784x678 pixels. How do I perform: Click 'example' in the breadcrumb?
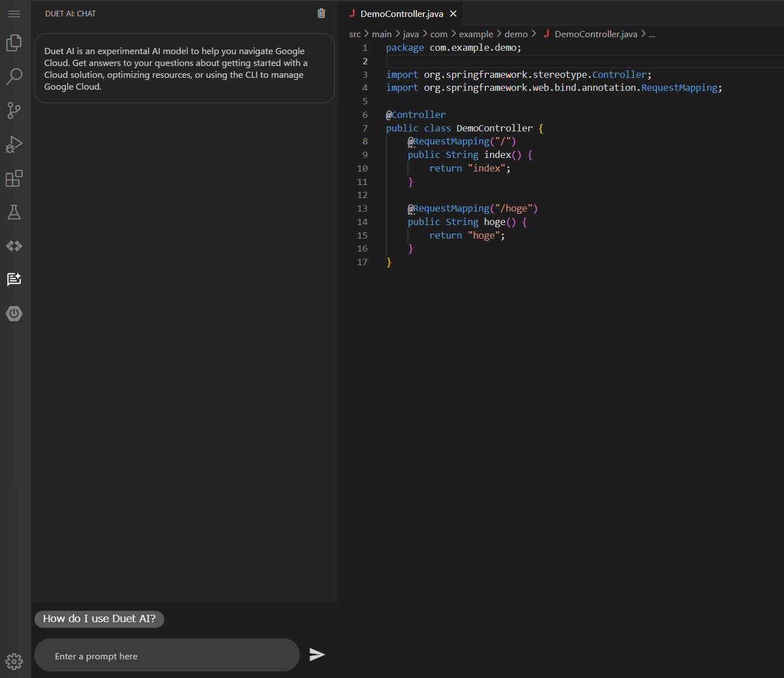coord(476,34)
